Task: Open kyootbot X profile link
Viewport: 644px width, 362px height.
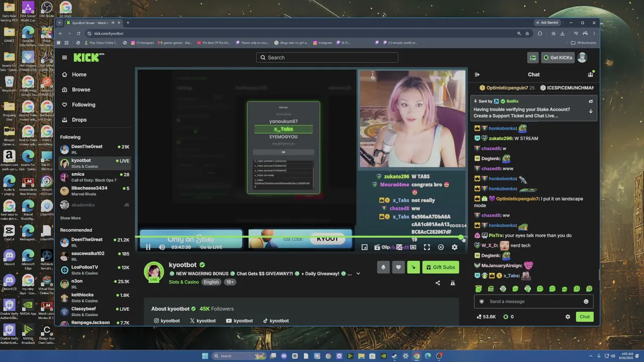Action: click(203, 321)
